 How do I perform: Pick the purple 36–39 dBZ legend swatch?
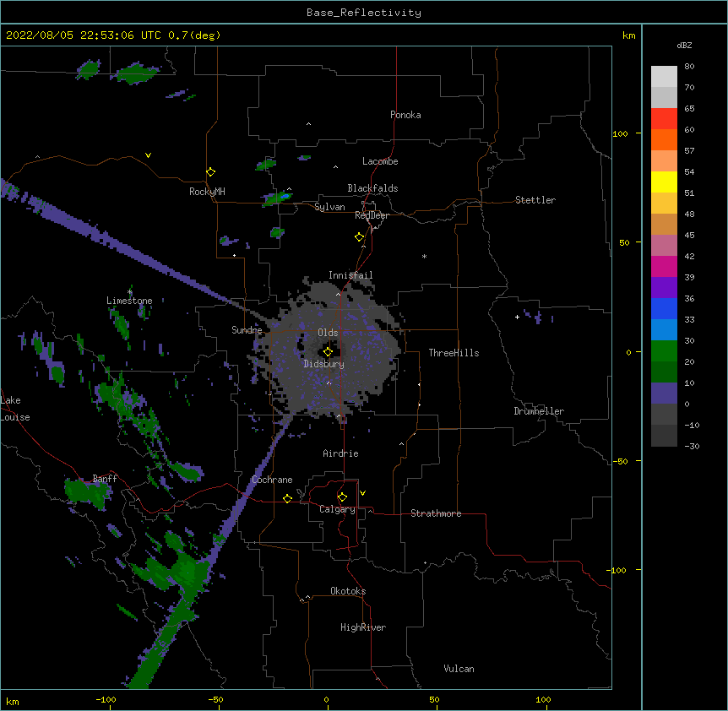(664, 288)
